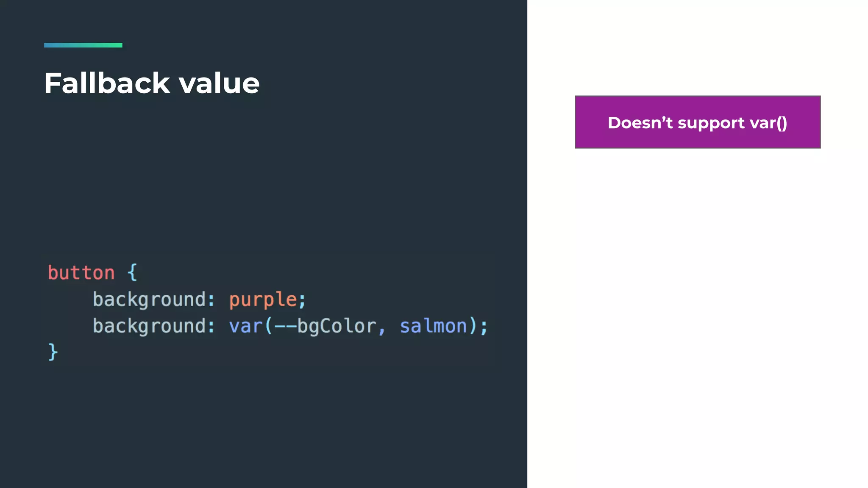Click the purple "Doesn't support var()" button

point(697,122)
